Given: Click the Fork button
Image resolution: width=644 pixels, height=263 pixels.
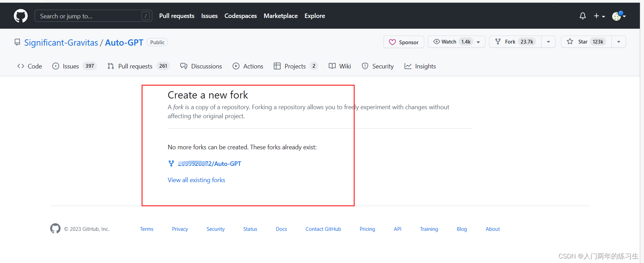Looking at the screenshot, I should (515, 42).
